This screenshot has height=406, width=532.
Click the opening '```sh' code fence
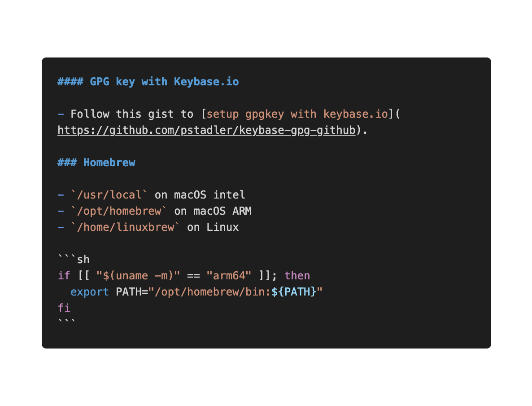coord(74,260)
